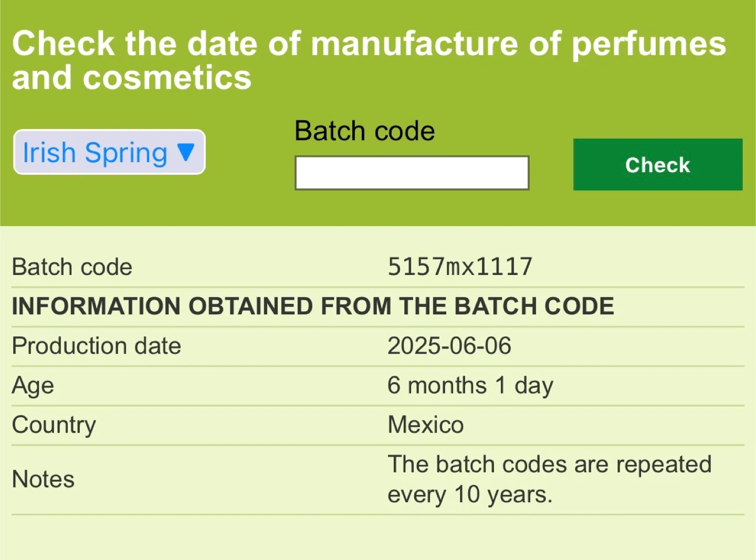Click the blue triangle arrow on brand selector
This screenshot has width=756, height=560.
(x=186, y=152)
